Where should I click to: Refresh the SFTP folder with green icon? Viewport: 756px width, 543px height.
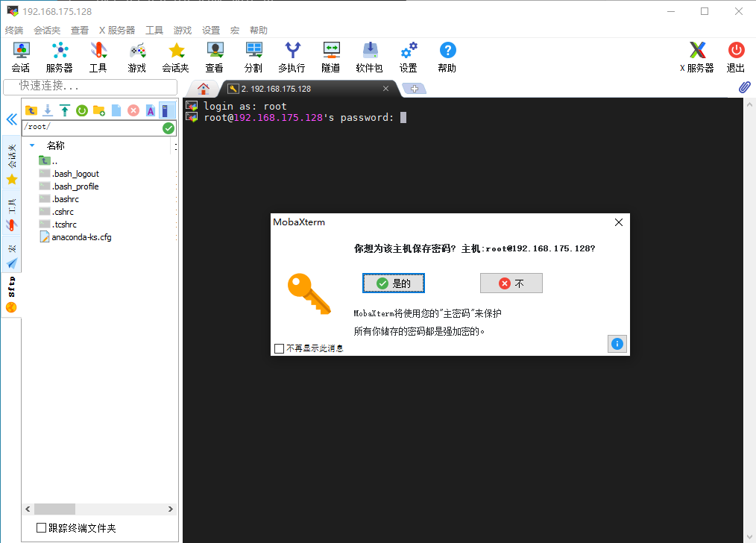point(82,110)
